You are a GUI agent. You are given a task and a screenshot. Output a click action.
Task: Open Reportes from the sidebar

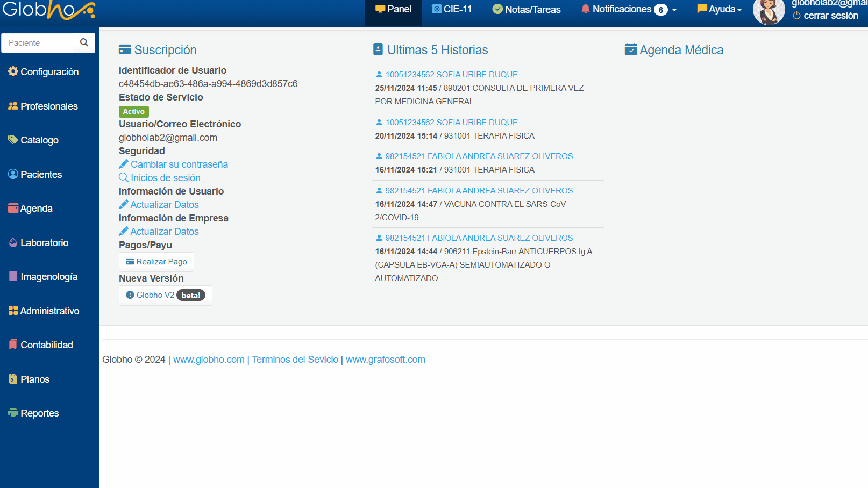point(33,413)
